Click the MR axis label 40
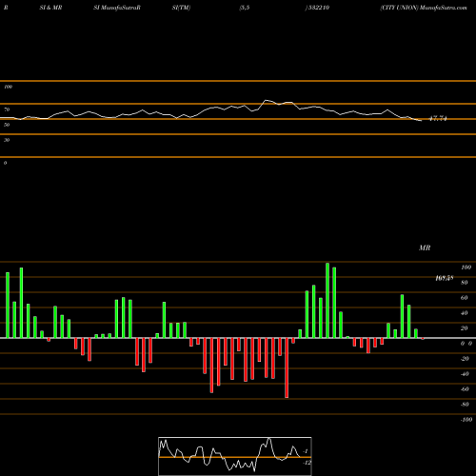 pyautogui.click(x=465, y=313)
